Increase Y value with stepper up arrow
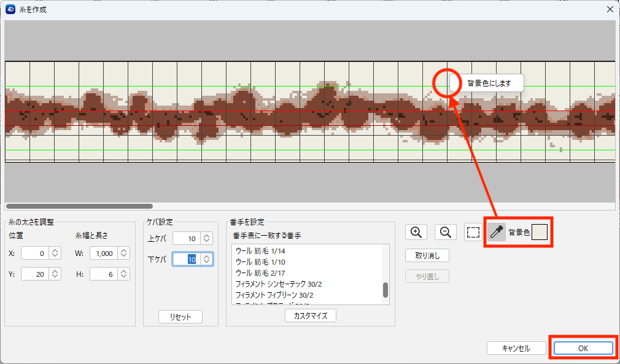Viewport: 620px width, 364px height. pyautogui.click(x=55, y=271)
